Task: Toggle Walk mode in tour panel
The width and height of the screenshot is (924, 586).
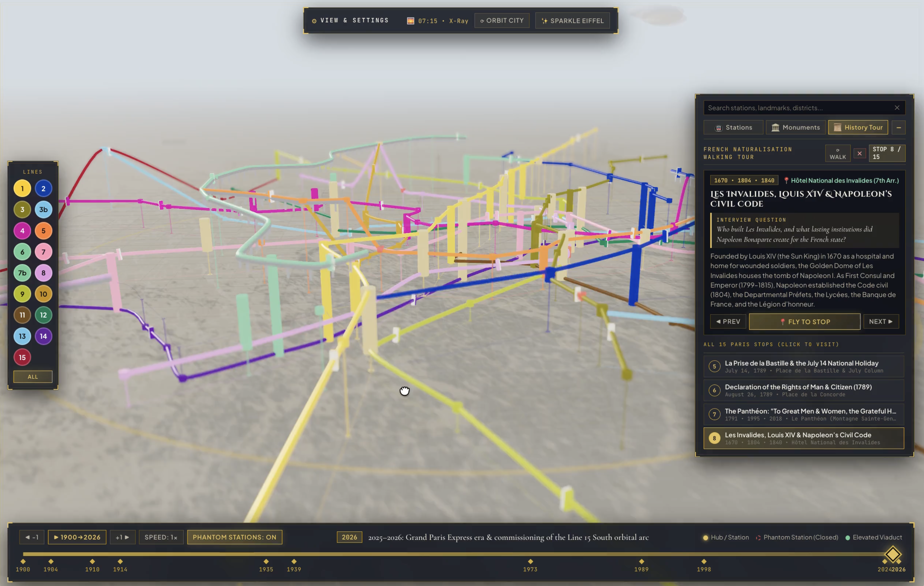Action: pos(838,154)
